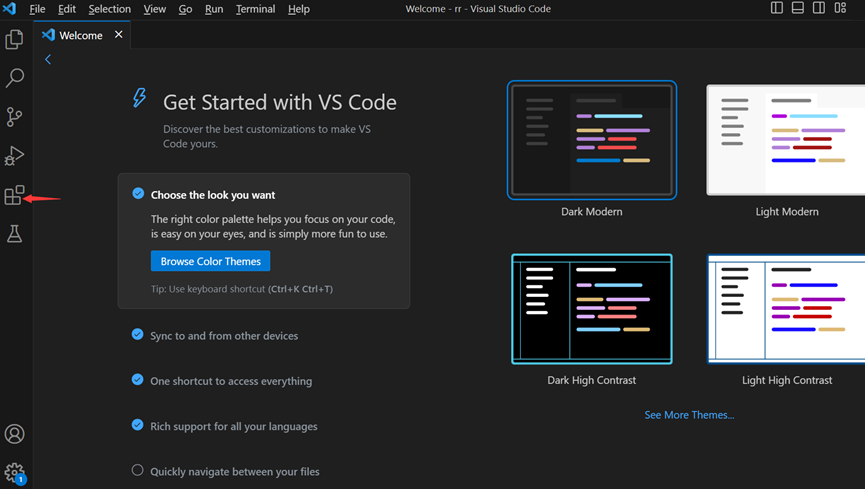Toggle primary side bar layout icon
The image size is (865, 489).
[777, 8]
